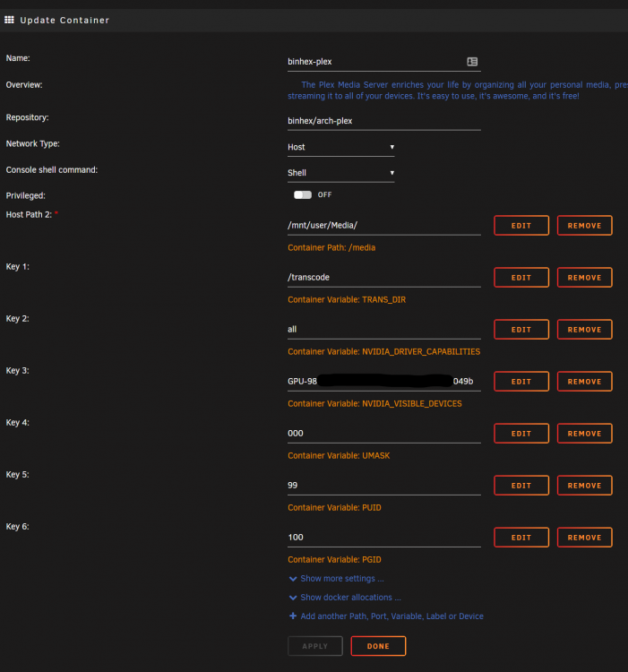Click the UMASK field containing 000
Screen dimensions: 628x672
tap(383, 434)
